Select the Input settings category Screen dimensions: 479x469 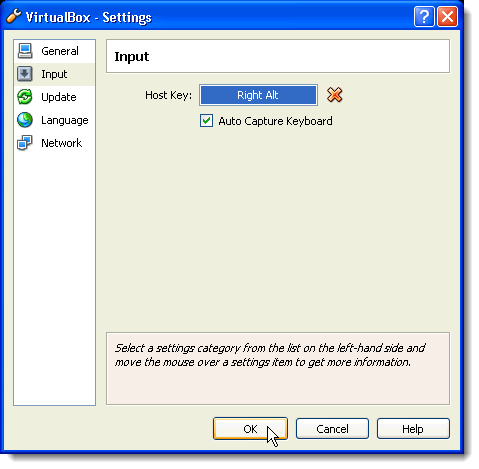55,74
